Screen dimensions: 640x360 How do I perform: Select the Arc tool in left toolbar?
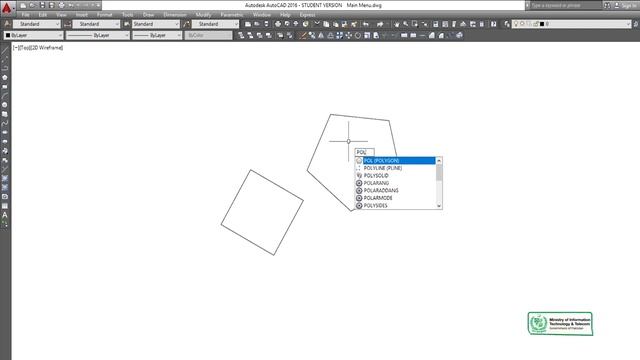5,96
